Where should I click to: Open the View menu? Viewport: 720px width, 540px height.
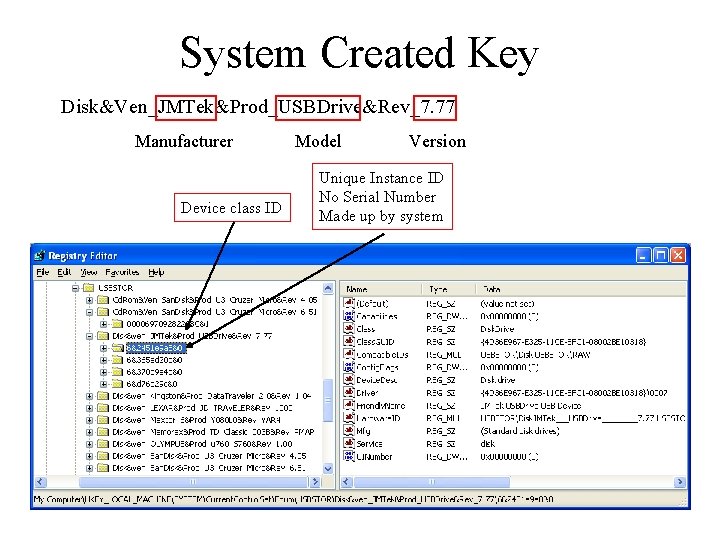pos(89,272)
